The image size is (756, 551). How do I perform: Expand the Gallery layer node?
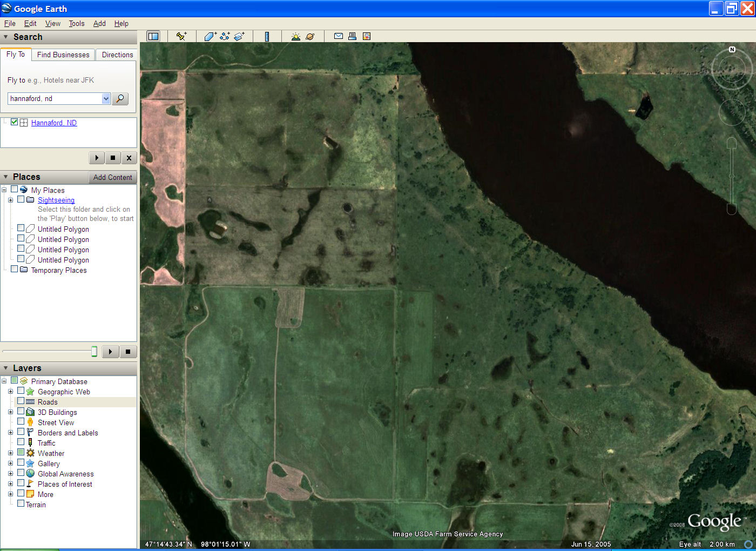coord(10,463)
